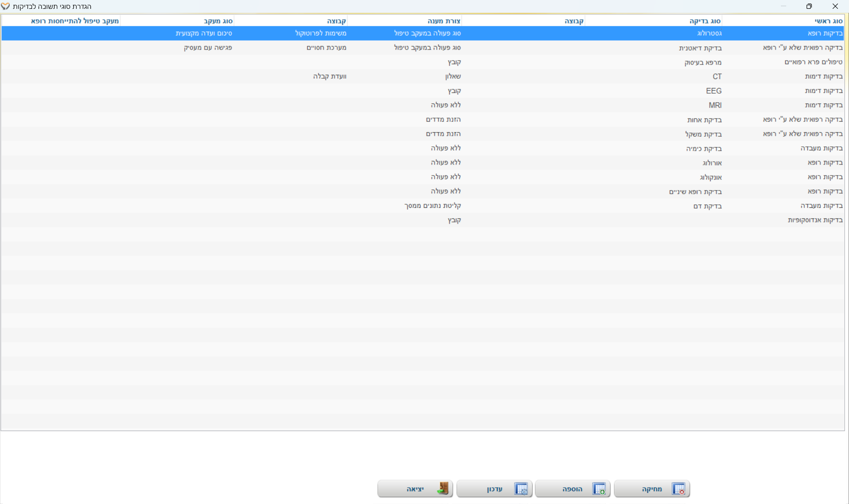Click סוג מעקב column header
This screenshot has height=504, width=849.
click(218, 21)
